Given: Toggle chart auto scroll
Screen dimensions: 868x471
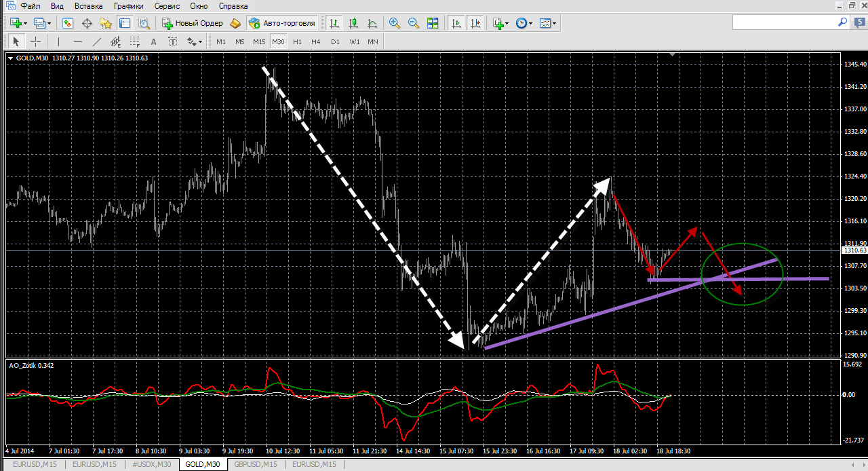Looking at the screenshot, I should pyautogui.click(x=456, y=23).
